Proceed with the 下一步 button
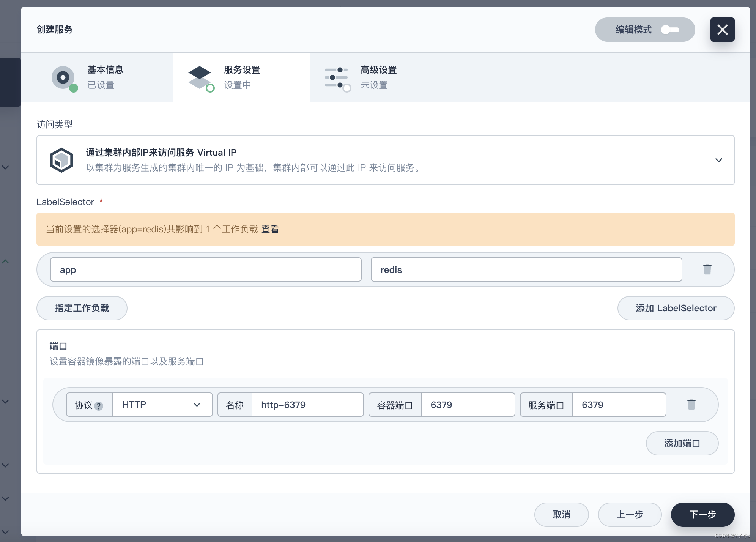 point(702,515)
